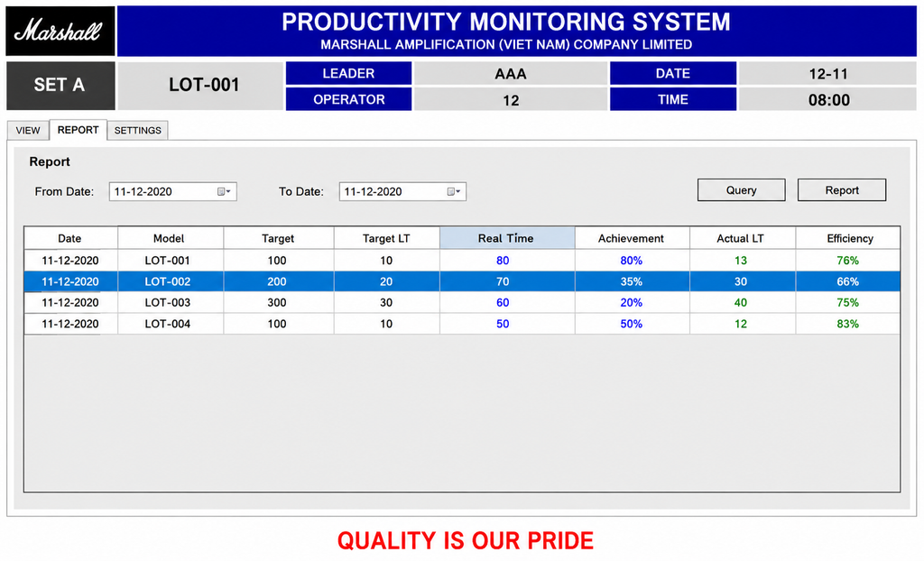Click the From Date input field
This screenshot has height=561, width=924.
tap(172, 191)
